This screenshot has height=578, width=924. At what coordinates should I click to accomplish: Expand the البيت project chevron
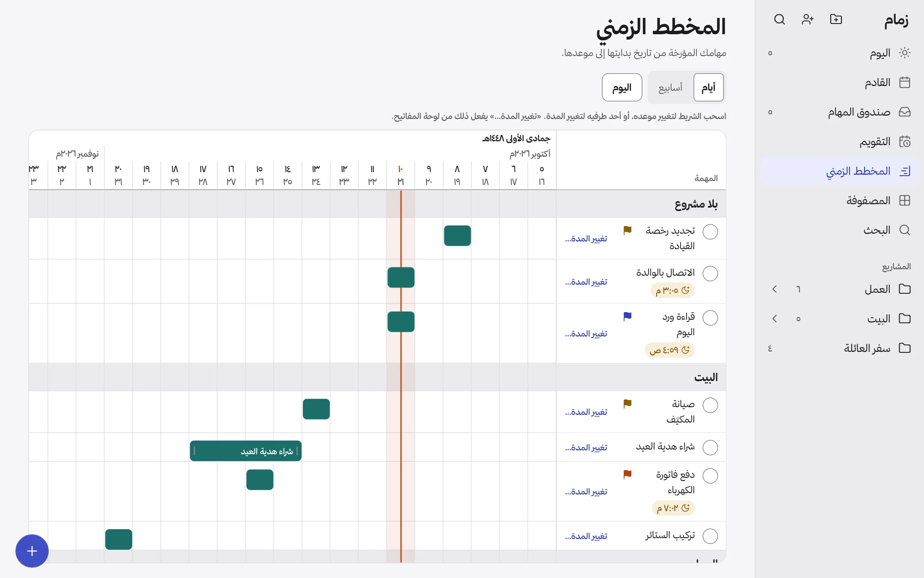pyautogui.click(x=775, y=319)
